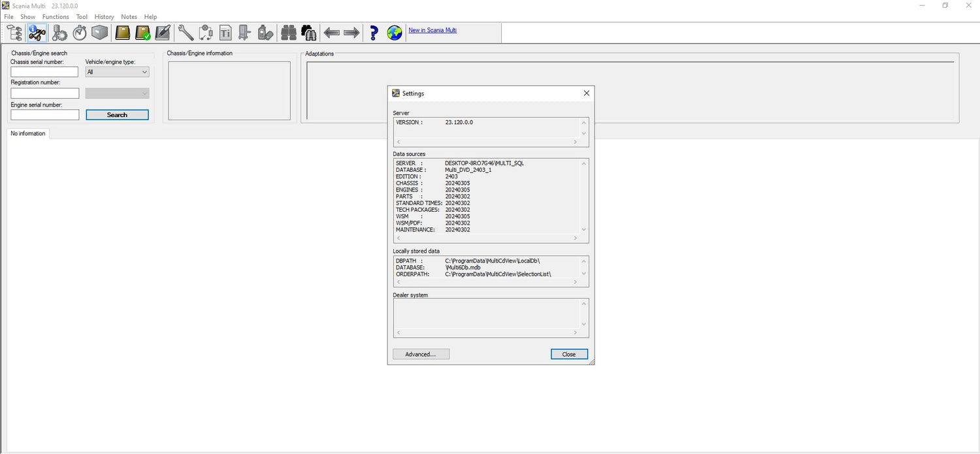Open the History menu

click(x=104, y=16)
